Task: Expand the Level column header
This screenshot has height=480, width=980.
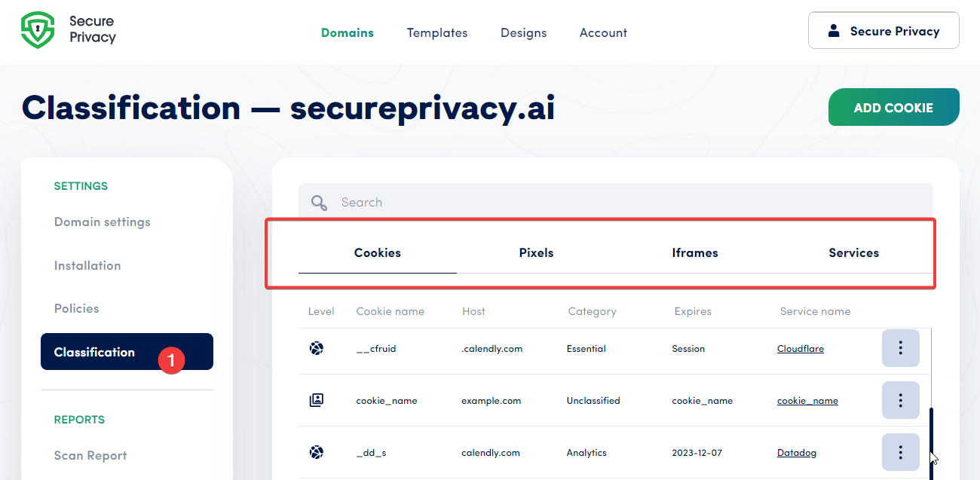Action: pos(321,310)
